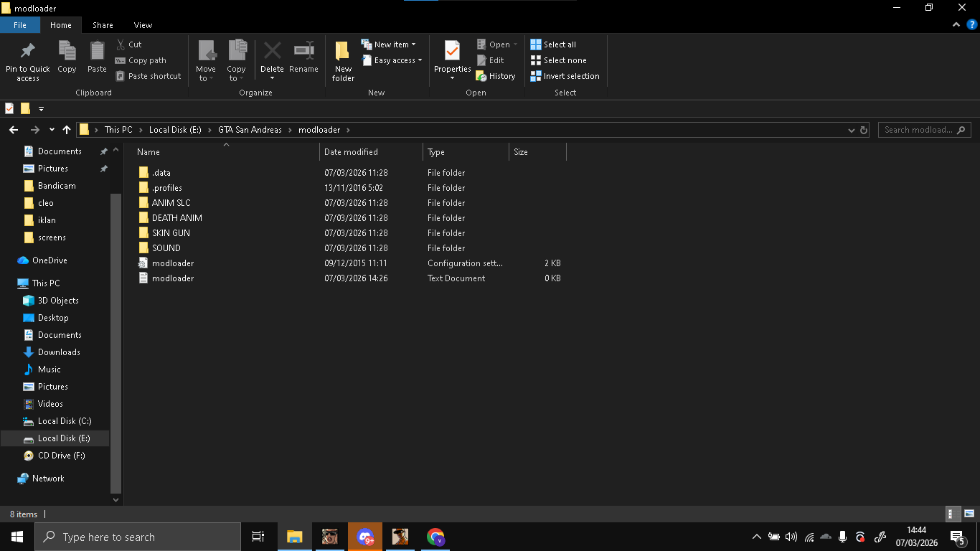Screen dimensions: 980x551
Task: Sort by the Date modified column header
Action: pos(351,152)
